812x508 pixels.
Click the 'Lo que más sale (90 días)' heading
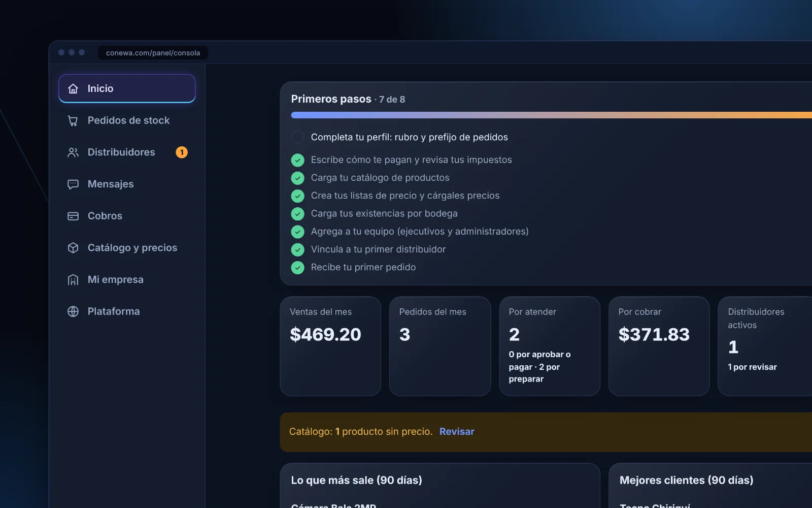tap(356, 480)
